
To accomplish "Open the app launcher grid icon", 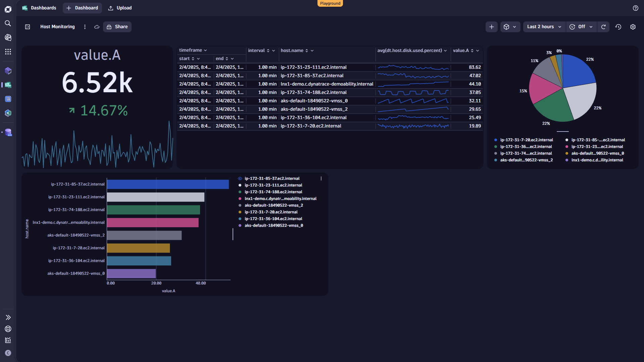I will coord(8,52).
